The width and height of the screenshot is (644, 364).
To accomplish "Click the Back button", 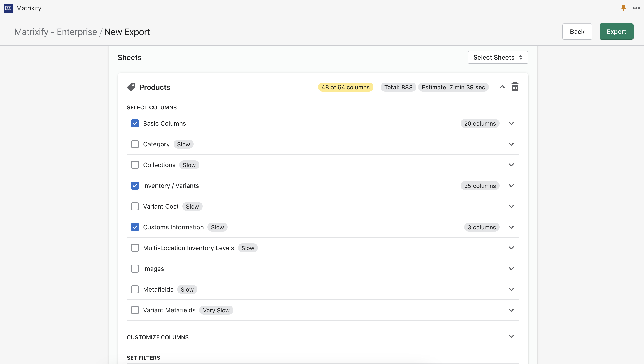I will (577, 32).
